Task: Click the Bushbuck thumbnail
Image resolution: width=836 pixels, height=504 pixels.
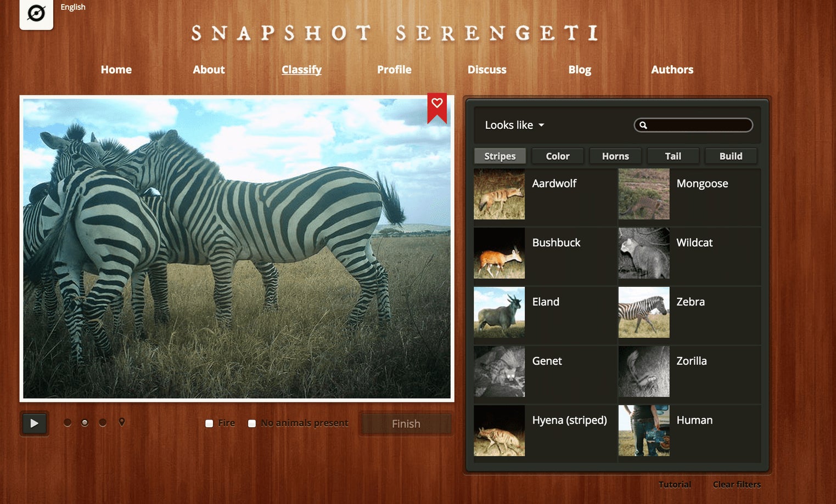Action: (500, 253)
